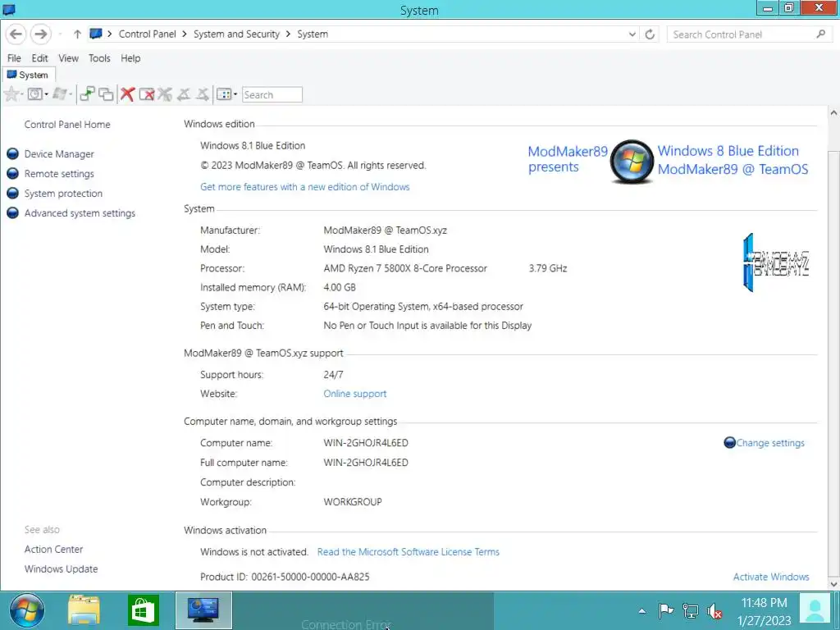Image resolution: width=840 pixels, height=630 pixels.
Task: Click the grayed-out favorites star toolbar icon
Action: click(11, 94)
